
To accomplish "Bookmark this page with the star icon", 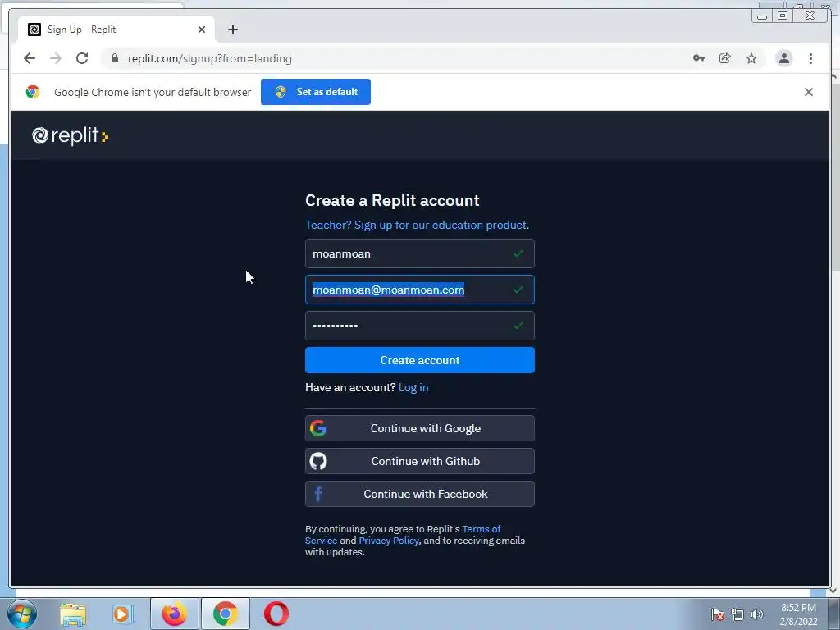I will [x=751, y=58].
